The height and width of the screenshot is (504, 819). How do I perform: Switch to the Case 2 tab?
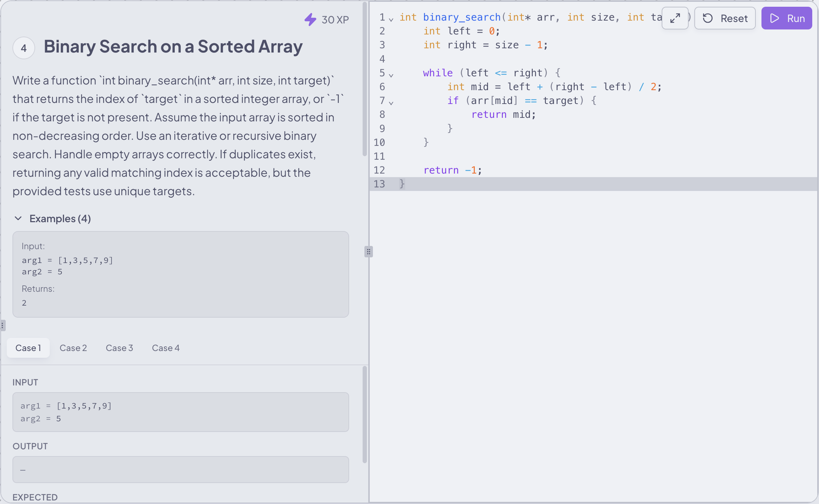(x=73, y=348)
